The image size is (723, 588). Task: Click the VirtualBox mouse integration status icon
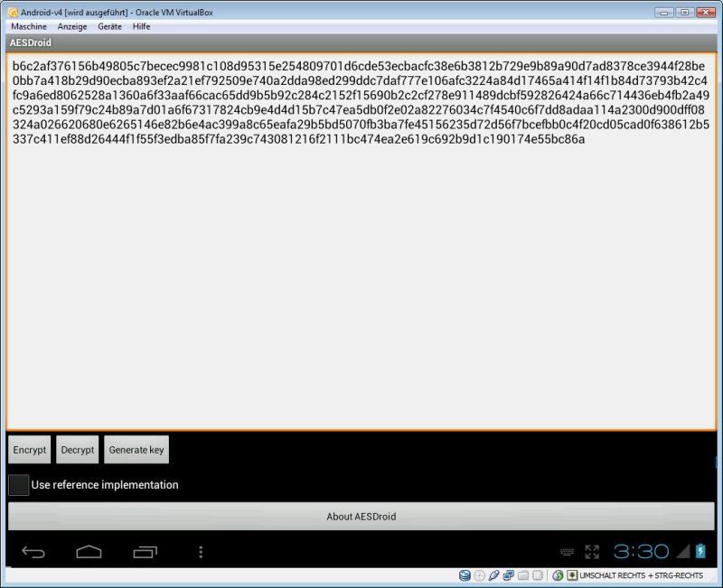point(558,575)
